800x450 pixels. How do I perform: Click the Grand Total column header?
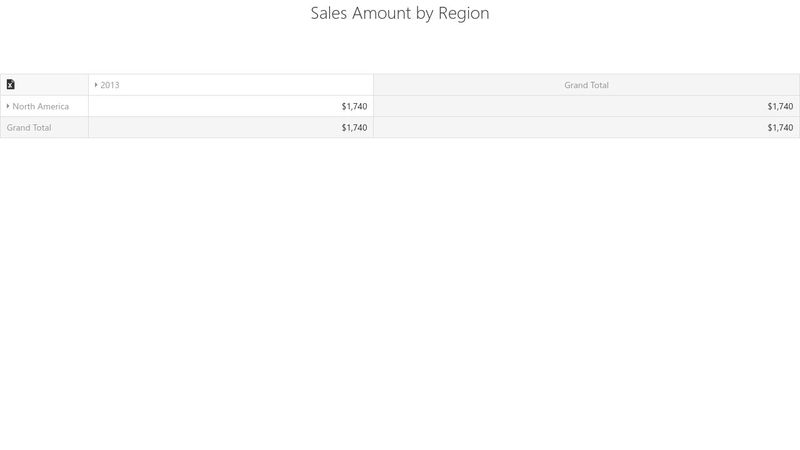[586, 85]
